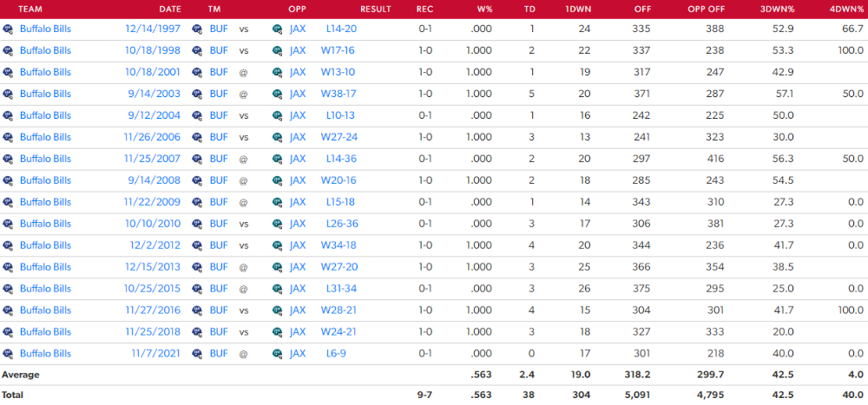This screenshot has width=868, height=405.
Task: Select the 5,091 total offense value
Action: [x=638, y=395]
